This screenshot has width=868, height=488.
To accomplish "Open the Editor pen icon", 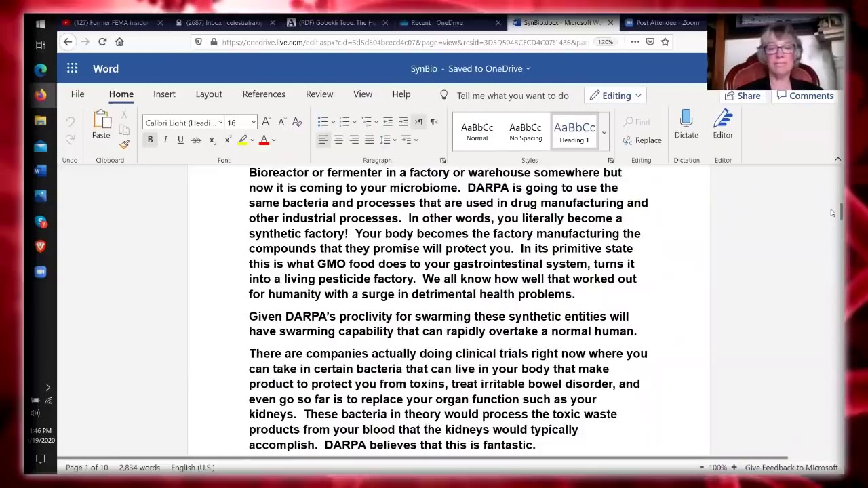I will click(723, 120).
